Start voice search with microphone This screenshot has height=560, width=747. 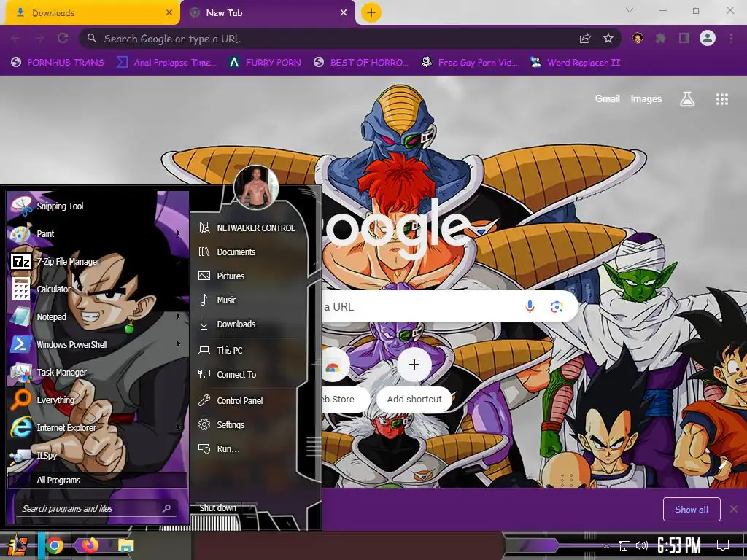530,307
